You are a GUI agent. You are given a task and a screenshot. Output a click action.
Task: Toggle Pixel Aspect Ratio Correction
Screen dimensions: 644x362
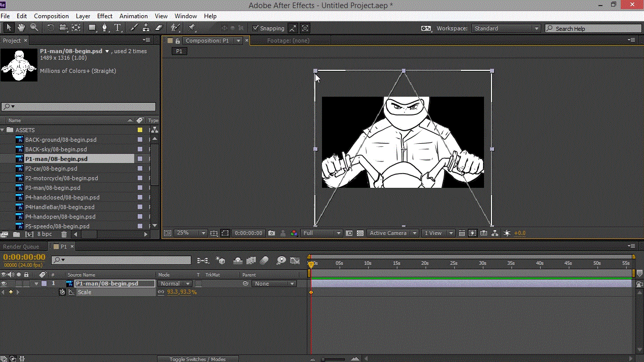point(461,233)
